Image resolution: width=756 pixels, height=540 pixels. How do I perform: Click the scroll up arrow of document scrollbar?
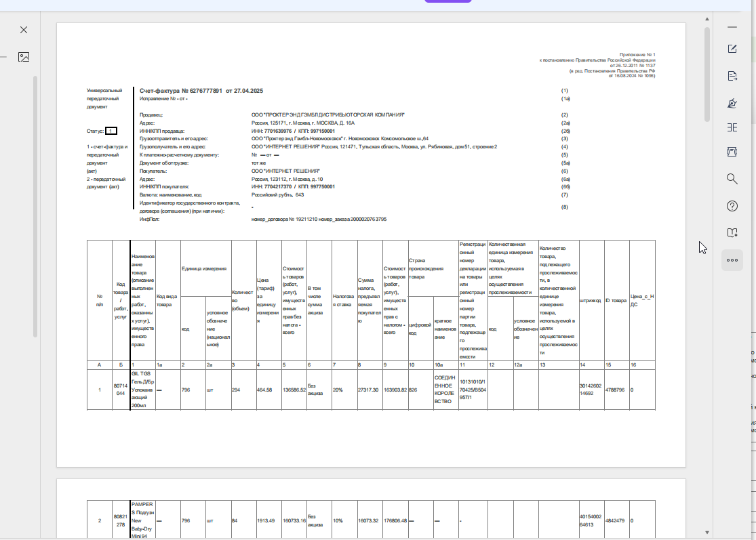tap(707, 19)
